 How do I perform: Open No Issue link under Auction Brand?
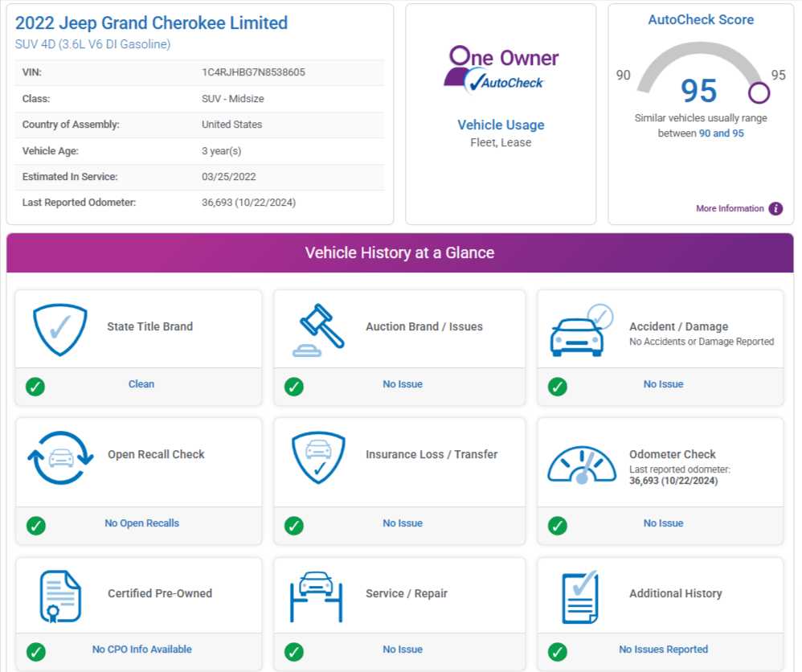click(403, 384)
